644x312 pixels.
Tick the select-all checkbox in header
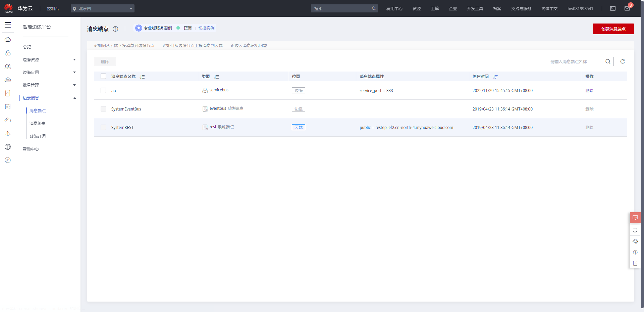pyautogui.click(x=103, y=76)
